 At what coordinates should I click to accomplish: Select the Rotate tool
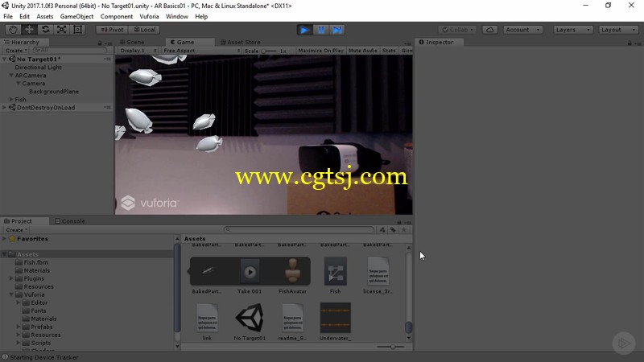[46, 30]
